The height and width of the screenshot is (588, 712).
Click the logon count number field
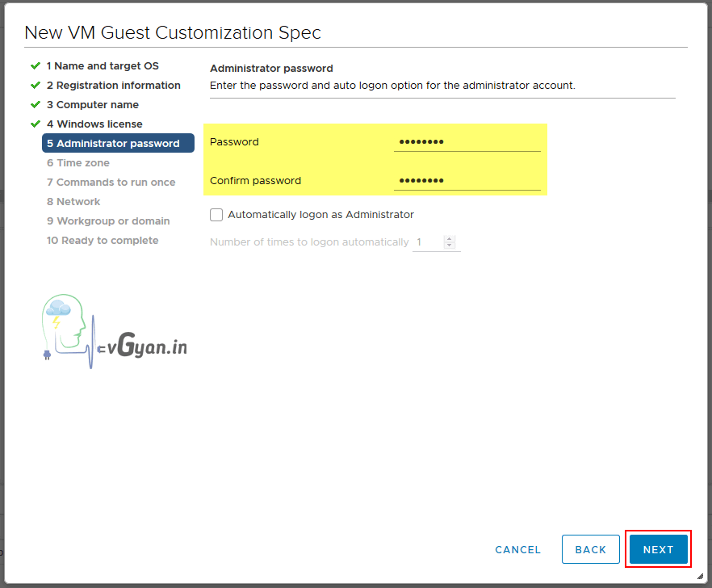coord(427,242)
